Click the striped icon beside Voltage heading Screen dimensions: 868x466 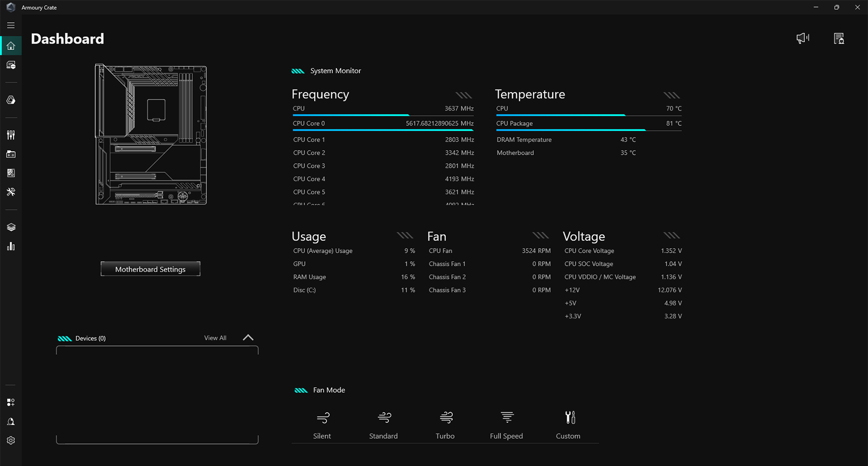(x=672, y=236)
